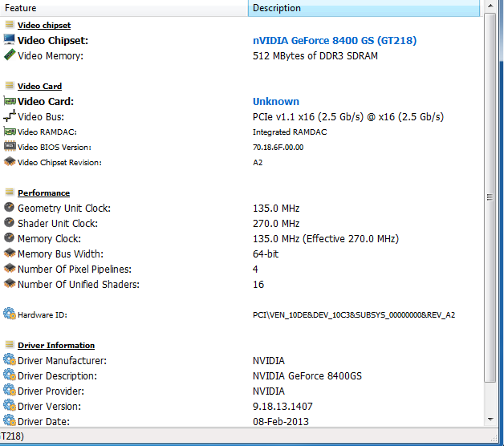The height and width of the screenshot is (446, 504).
Task: Click the vertical scrollbar thumb
Action: pyautogui.click(x=490, y=197)
